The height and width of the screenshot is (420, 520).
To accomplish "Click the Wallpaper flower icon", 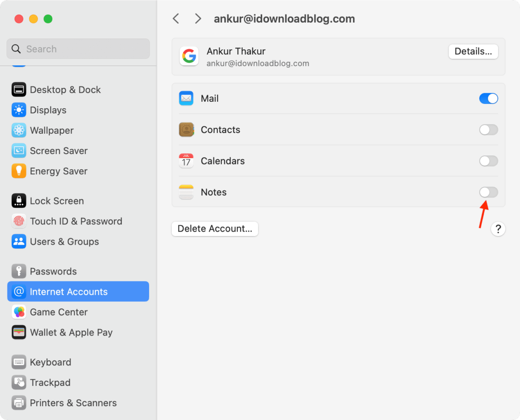I will tap(19, 130).
